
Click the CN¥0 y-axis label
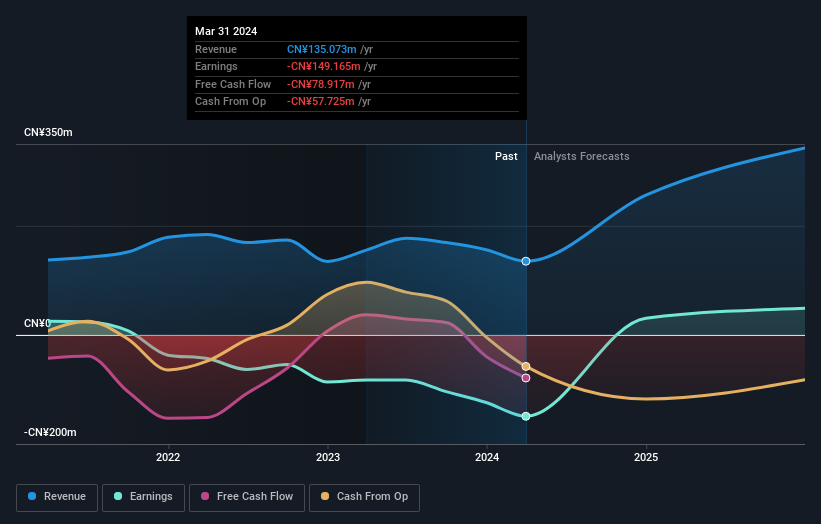pyautogui.click(x=37, y=324)
